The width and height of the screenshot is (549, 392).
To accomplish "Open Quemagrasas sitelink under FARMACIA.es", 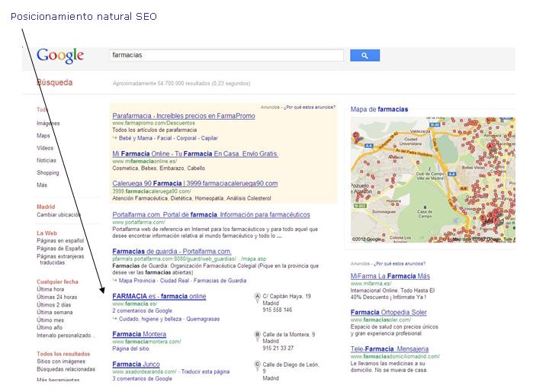I will [x=203, y=319].
